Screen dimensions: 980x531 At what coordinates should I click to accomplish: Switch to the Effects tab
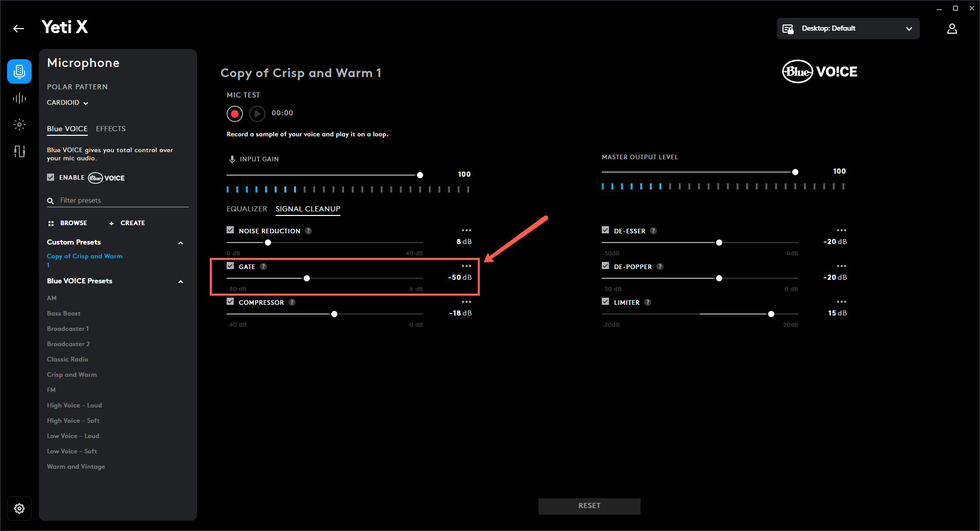pos(111,129)
